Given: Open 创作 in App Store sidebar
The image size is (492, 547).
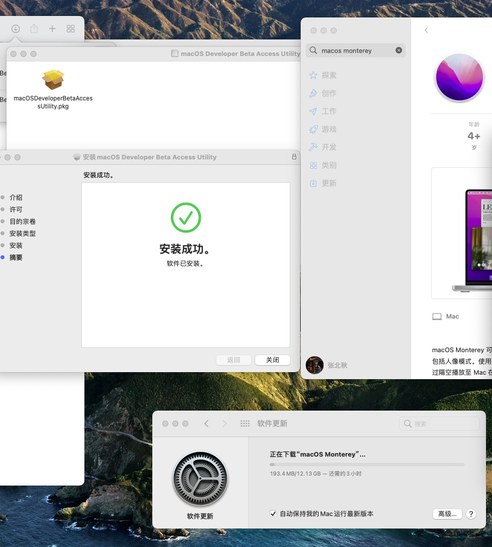Looking at the screenshot, I should coord(323,93).
